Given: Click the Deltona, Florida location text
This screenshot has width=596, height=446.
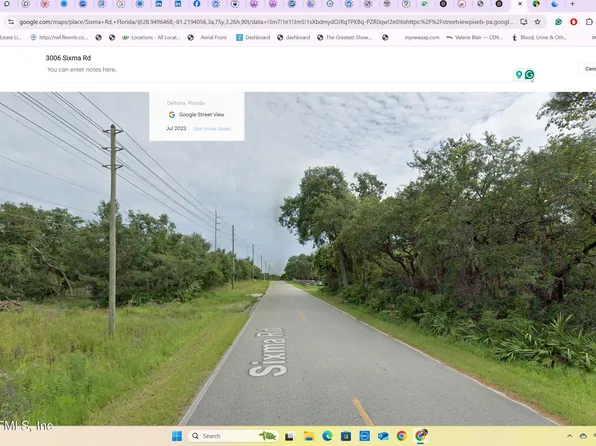Looking at the screenshot, I should (185, 103).
